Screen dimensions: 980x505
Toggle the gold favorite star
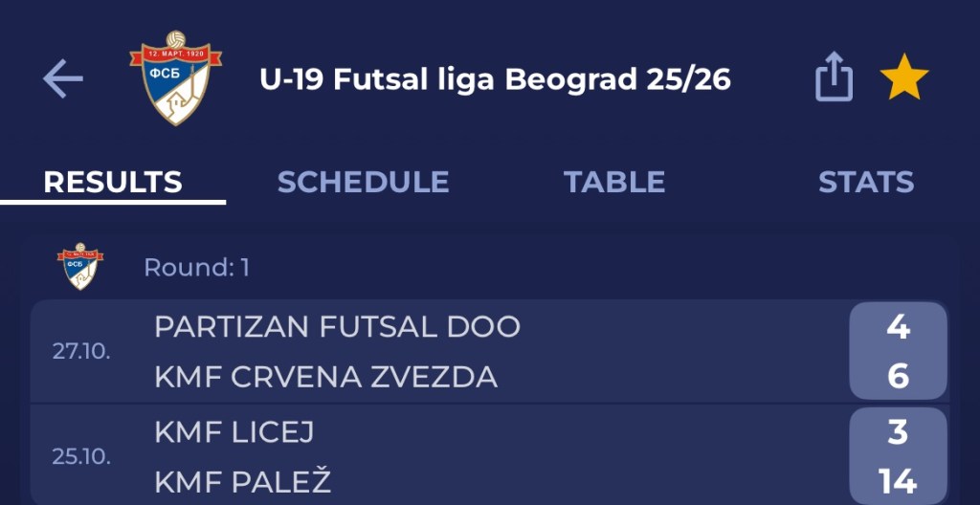click(x=903, y=78)
